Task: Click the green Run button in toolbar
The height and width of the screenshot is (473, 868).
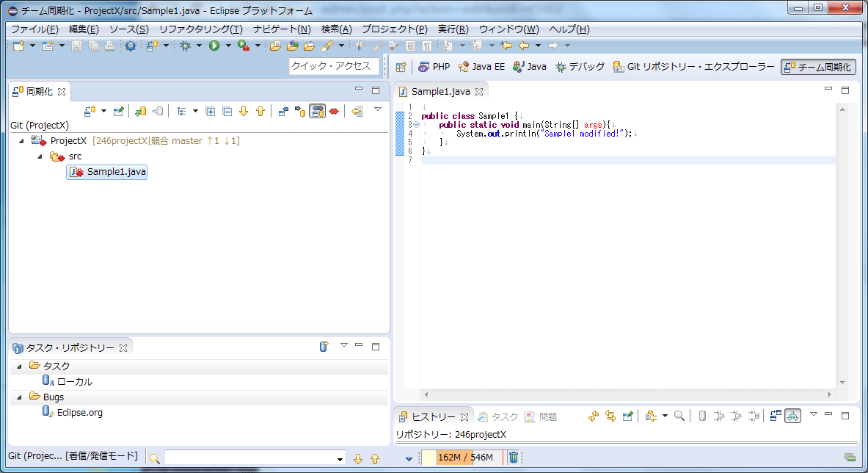Action: (x=214, y=46)
